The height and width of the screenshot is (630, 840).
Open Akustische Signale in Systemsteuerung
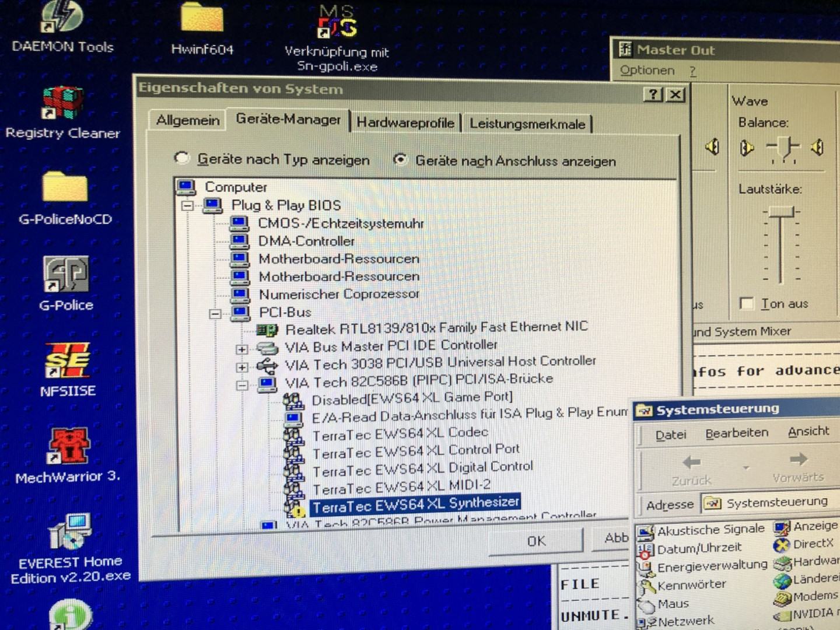700,530
